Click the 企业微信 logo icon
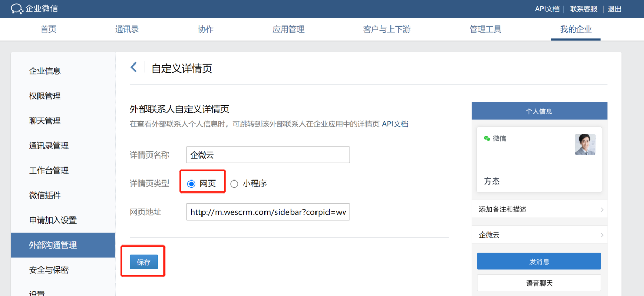The height and width of the screenshot is (296, 644). 17,9
